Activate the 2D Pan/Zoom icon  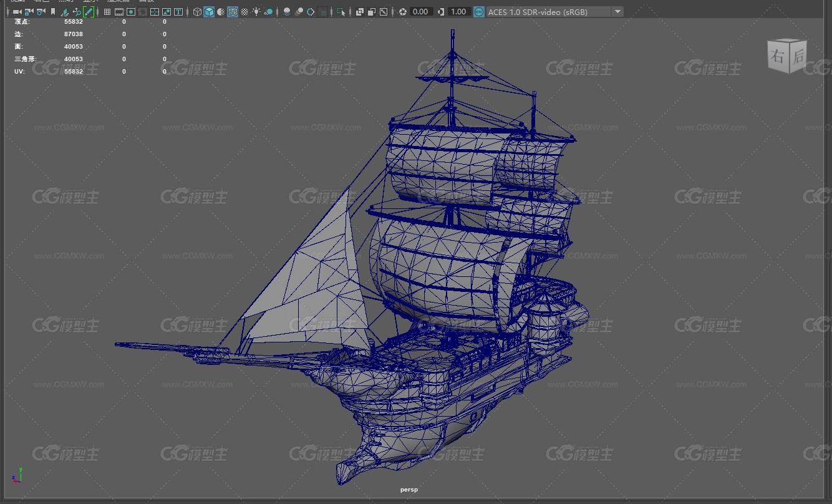tap(77, 11)
